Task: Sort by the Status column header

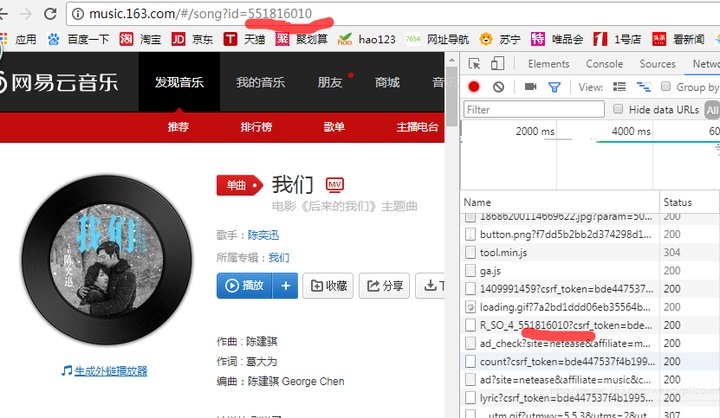Action: click(690, 203)
